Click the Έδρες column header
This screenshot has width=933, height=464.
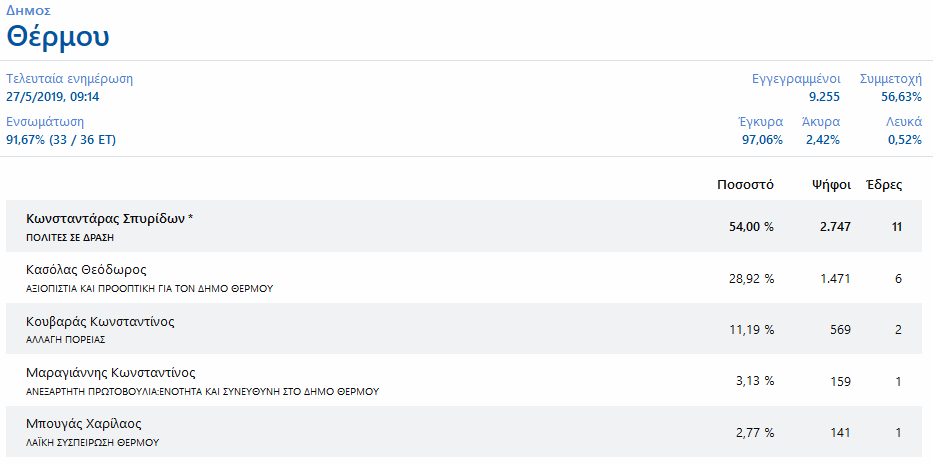[884, 185]
